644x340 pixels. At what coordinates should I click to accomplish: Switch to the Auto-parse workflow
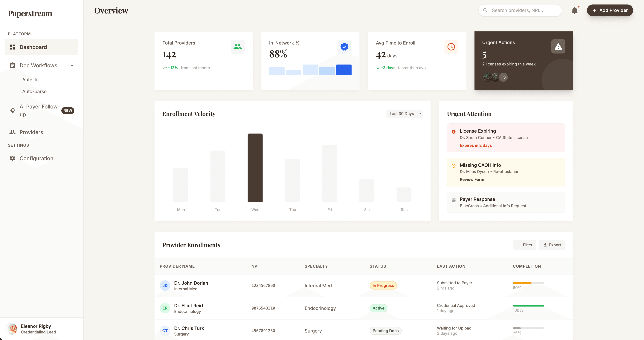point(34,91)
